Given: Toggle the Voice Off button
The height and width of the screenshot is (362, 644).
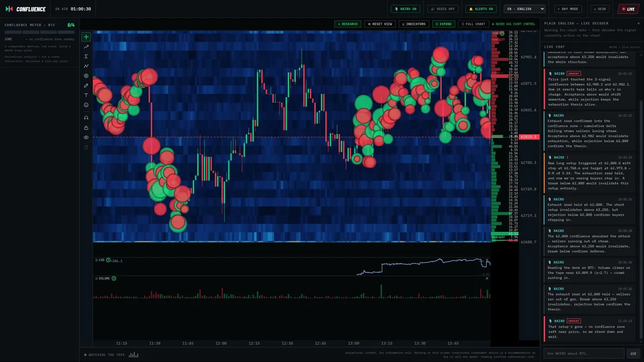Looking at the screenshot, I should [x=443, y=9].
